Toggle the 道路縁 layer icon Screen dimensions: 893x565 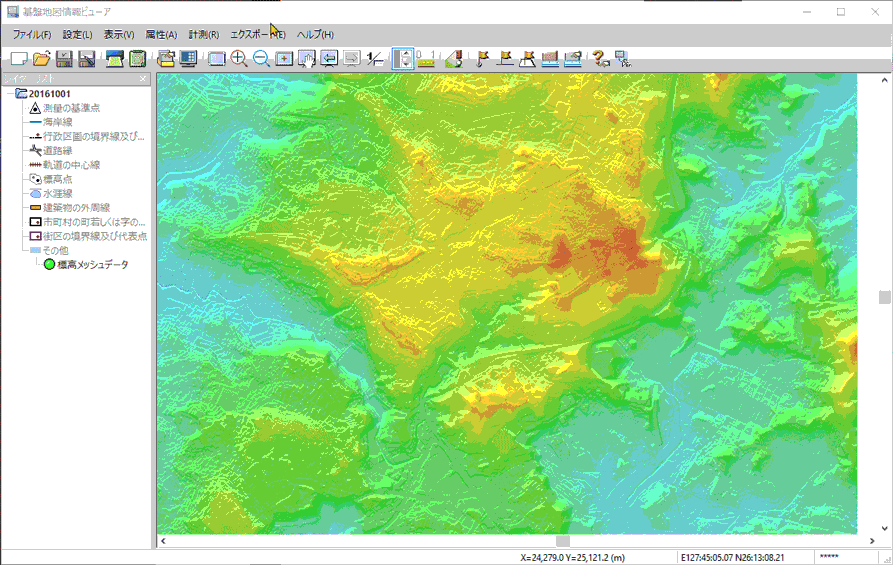pyautogui.click(x=35, y=150)
